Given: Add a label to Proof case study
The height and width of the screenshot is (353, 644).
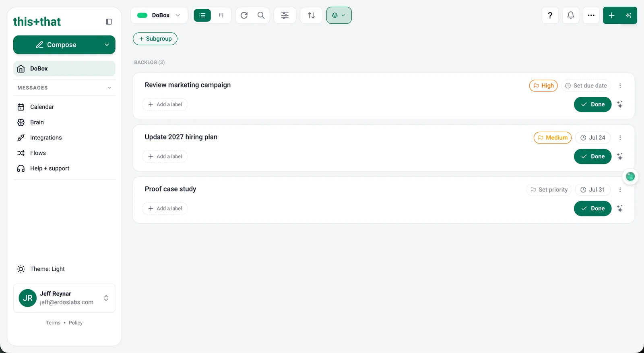Looking at the screenshot, I should (165, 208).
